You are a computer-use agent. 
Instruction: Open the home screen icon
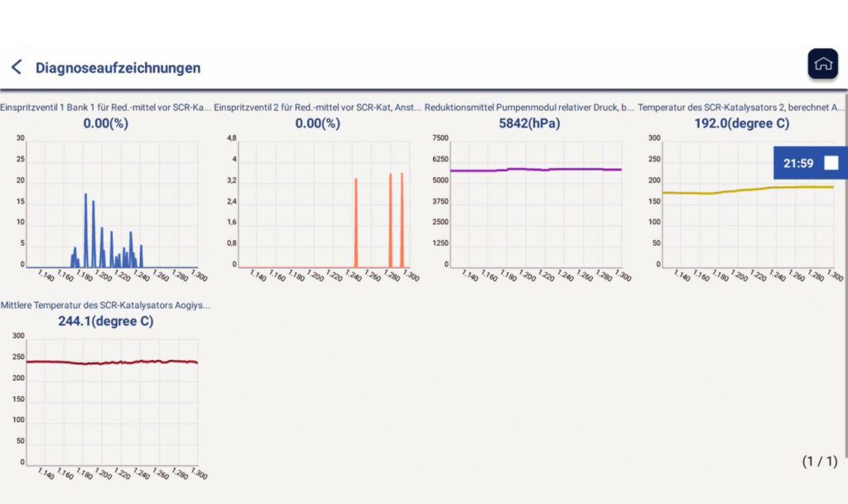click(x=822, y=64)
